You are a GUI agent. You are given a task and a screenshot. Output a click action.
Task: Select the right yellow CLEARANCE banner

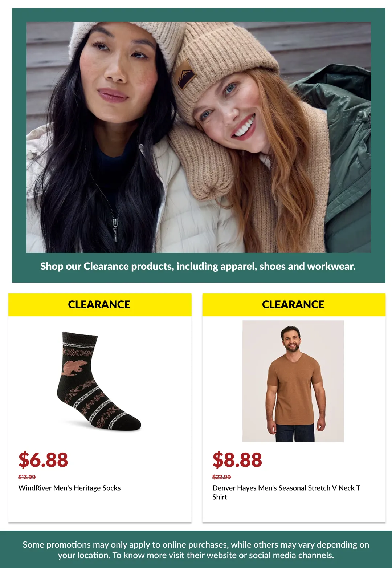click(294, 305)
